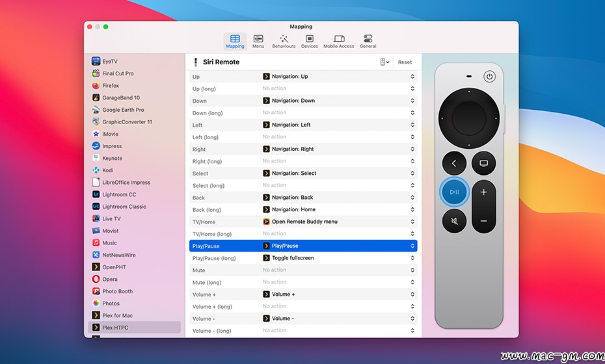Select Final Cut Pro in sidebar

pos(134,73)
